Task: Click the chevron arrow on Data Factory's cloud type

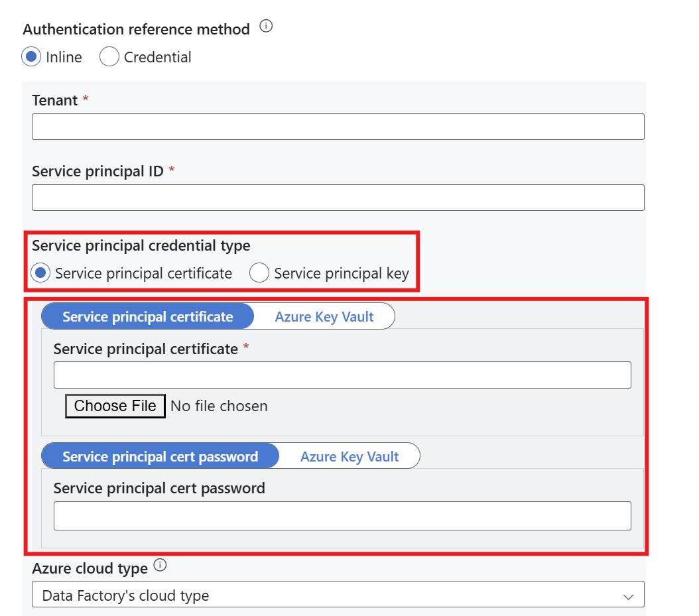Action: [628, 596]
